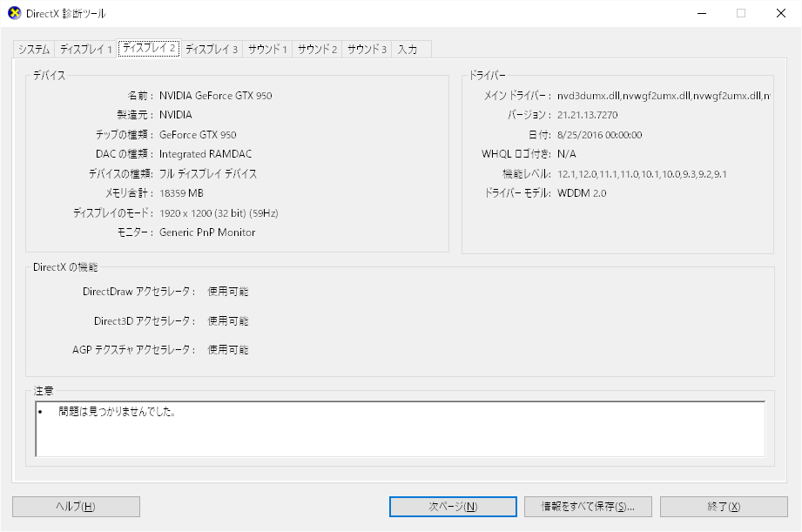Click the manufacturer value NVIDIA
The height and width of the screenshot is (532, 802).
tap(175, 115)
